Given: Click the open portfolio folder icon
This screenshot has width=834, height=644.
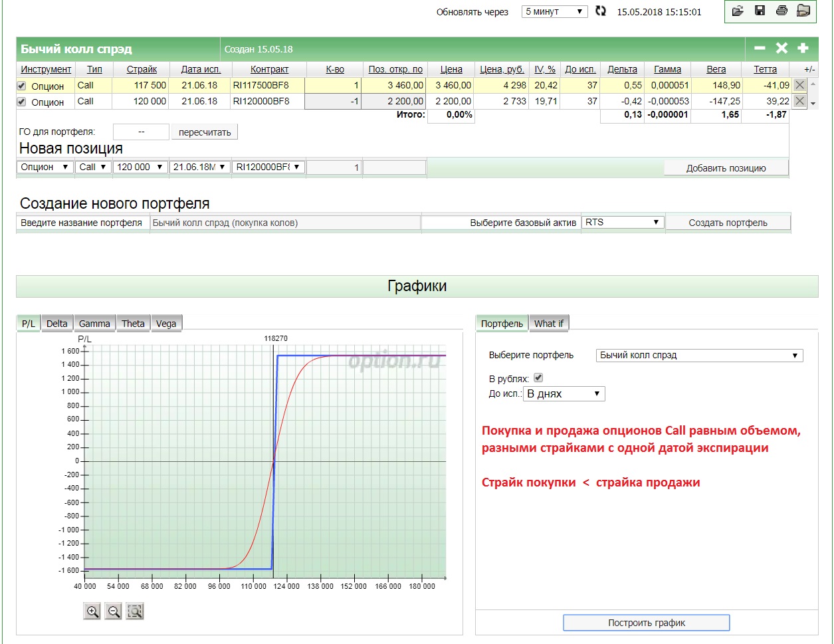Looking at the screenshot, I should point(738,11).
